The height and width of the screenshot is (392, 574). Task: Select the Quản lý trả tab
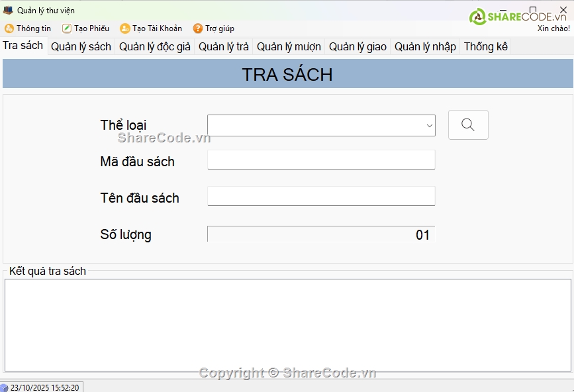(223, 46)
